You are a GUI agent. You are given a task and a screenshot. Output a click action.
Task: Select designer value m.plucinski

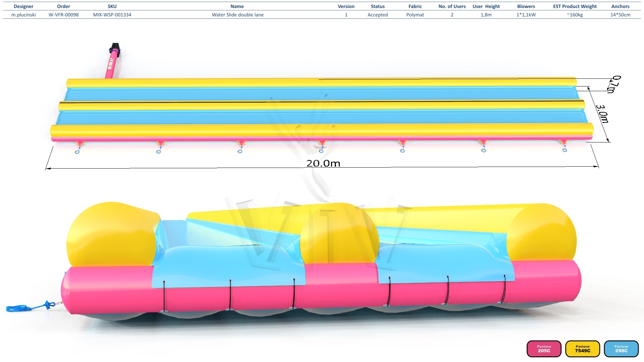[23, 15]
